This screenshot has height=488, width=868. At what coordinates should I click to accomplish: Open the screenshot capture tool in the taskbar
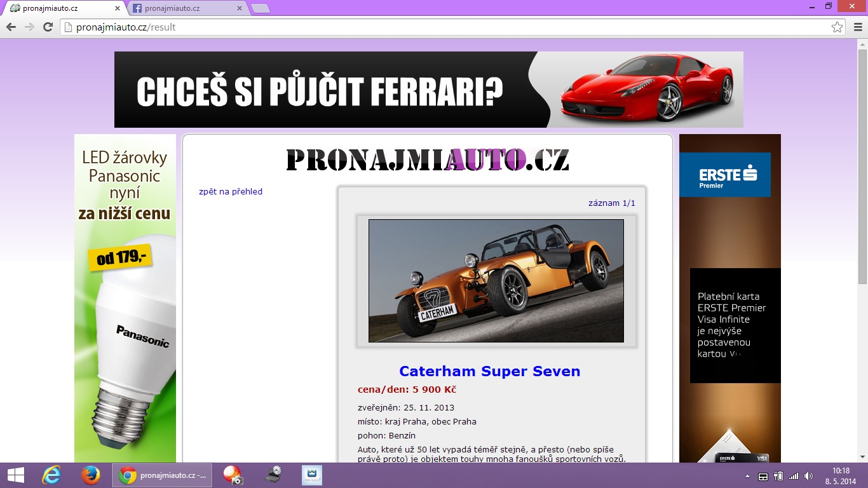point(231,475)
